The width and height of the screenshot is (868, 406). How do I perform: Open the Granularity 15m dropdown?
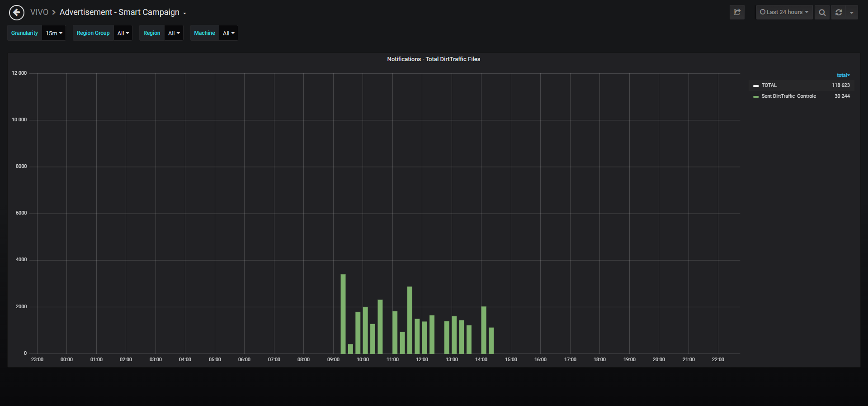click(54, 33)
